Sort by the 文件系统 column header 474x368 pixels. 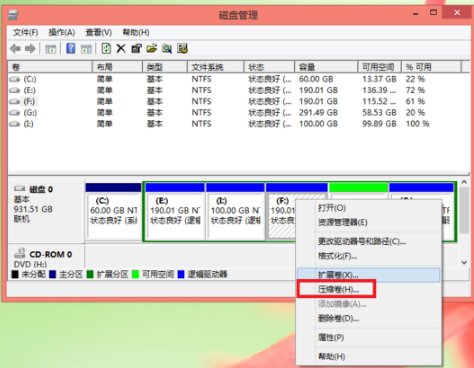(x=216, y=67)
